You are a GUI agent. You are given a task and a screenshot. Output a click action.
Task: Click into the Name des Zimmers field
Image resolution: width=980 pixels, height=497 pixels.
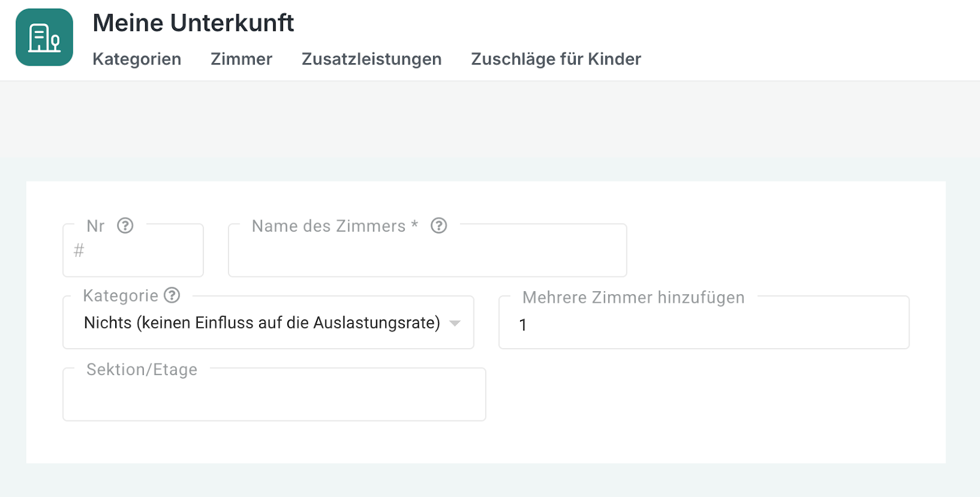pos(428,250)
